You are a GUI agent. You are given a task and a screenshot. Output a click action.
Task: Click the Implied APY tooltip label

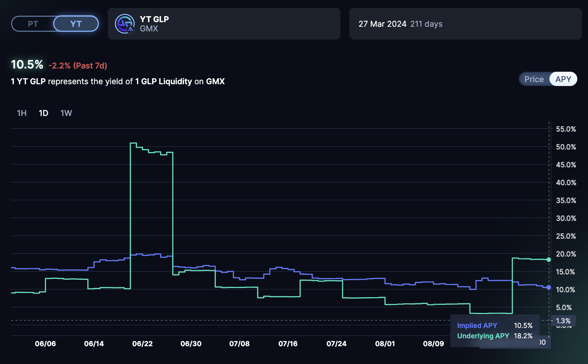click(477, 325)
